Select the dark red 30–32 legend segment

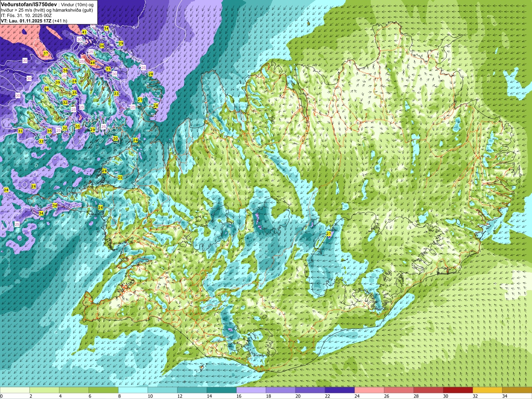click(x=458, y=390)
